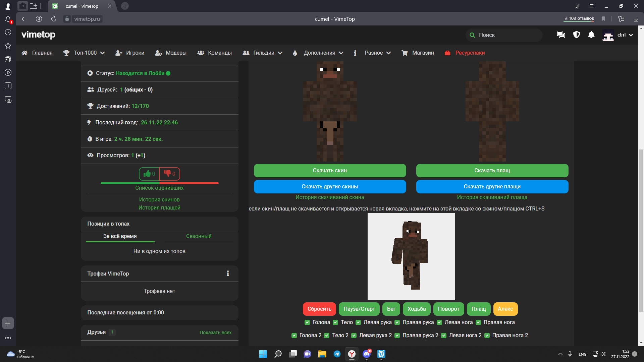The image size is (644, 362).
Task: Toggle the Левая рука checkbox
Action: click(358, 322)
